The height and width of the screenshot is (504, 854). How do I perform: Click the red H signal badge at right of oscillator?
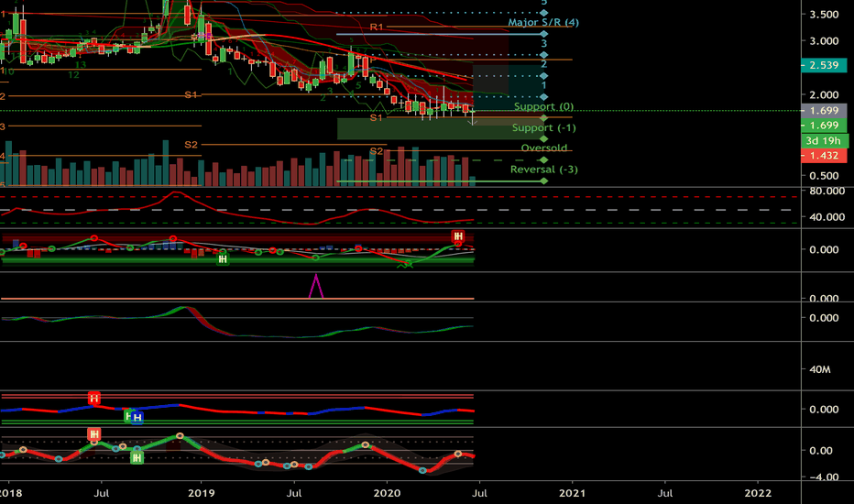(458, 236)
